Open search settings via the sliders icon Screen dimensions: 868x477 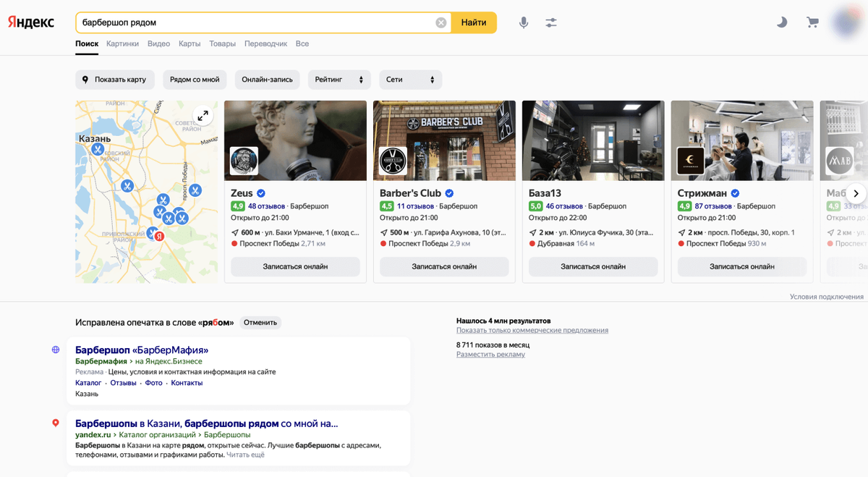pos(551,22)
